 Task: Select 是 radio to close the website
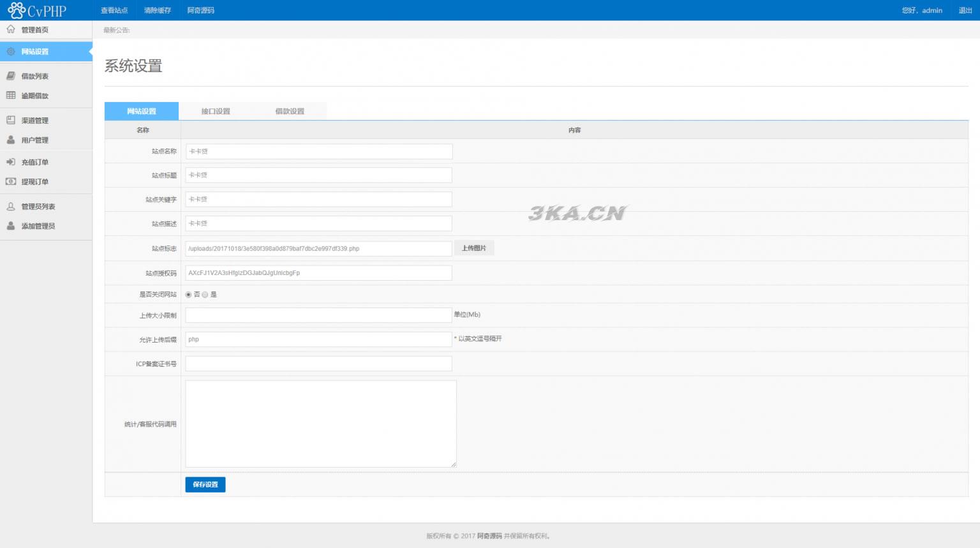[205, 295]
